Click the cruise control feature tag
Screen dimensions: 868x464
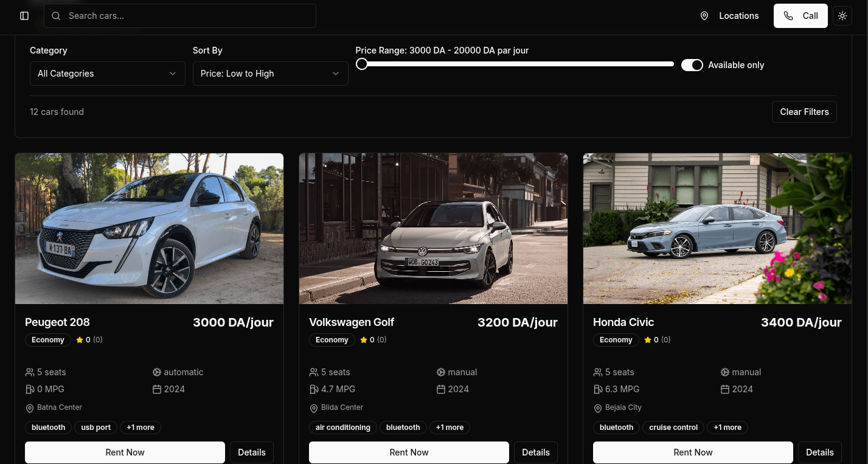coord(673,428)
